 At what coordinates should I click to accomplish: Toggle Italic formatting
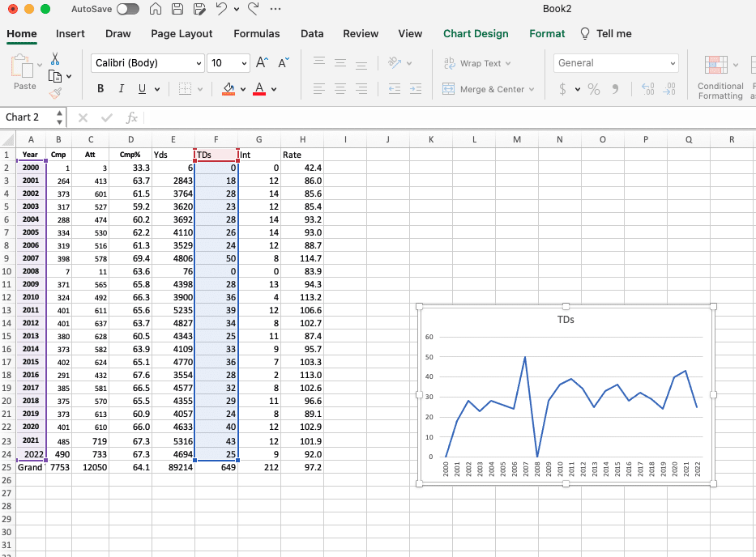click(121, 89)
